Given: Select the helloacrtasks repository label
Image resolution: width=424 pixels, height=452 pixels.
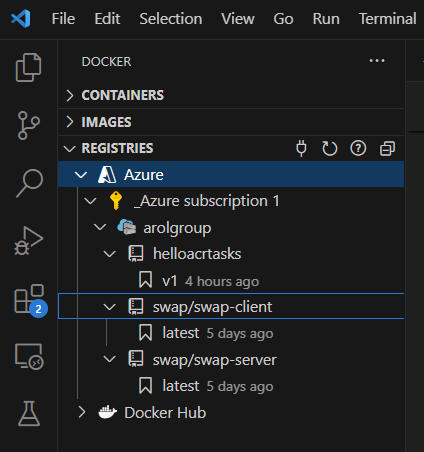Looking at the screenshot, I should pos(197,254).
